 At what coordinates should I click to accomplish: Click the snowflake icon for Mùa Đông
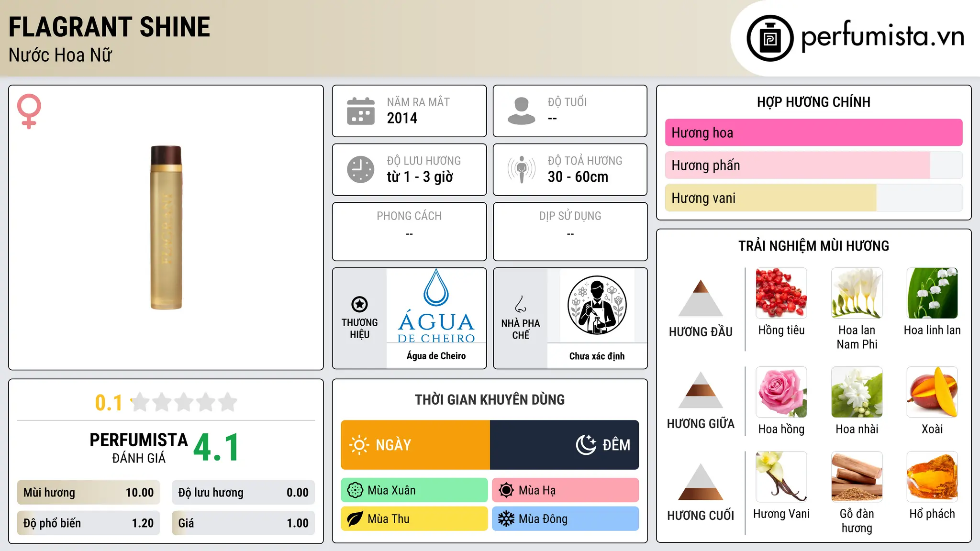point(506,519)
